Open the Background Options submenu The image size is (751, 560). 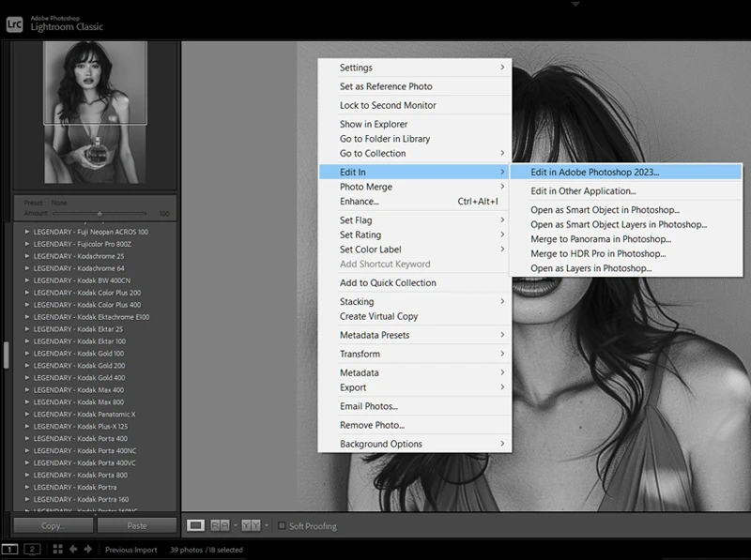click(415, 444)
